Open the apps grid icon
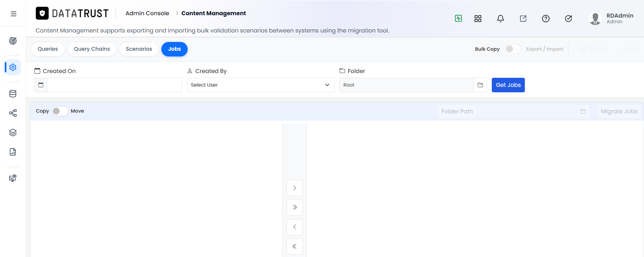This screenshot has height=257, width=644. click(x=478, y=19)
